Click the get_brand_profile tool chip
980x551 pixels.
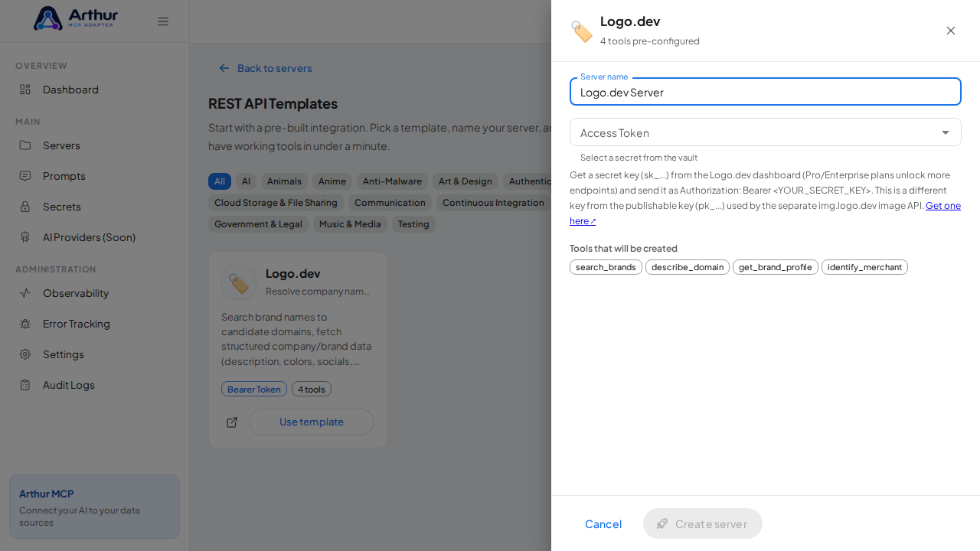[776, 267]
